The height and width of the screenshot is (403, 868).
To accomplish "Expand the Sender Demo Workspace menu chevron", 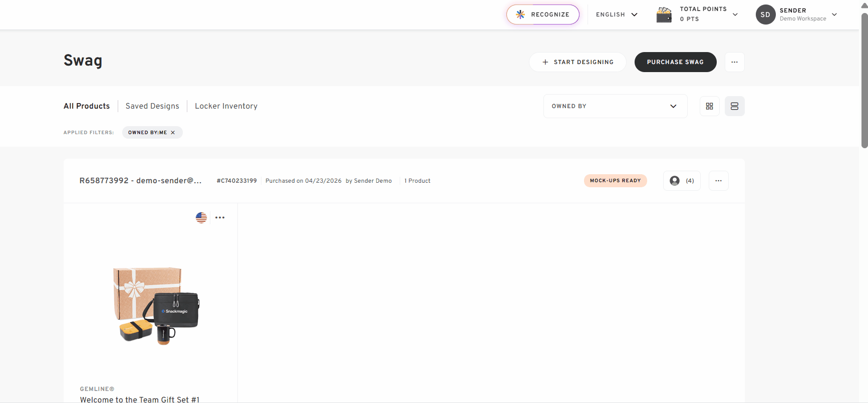I will 834,15.
